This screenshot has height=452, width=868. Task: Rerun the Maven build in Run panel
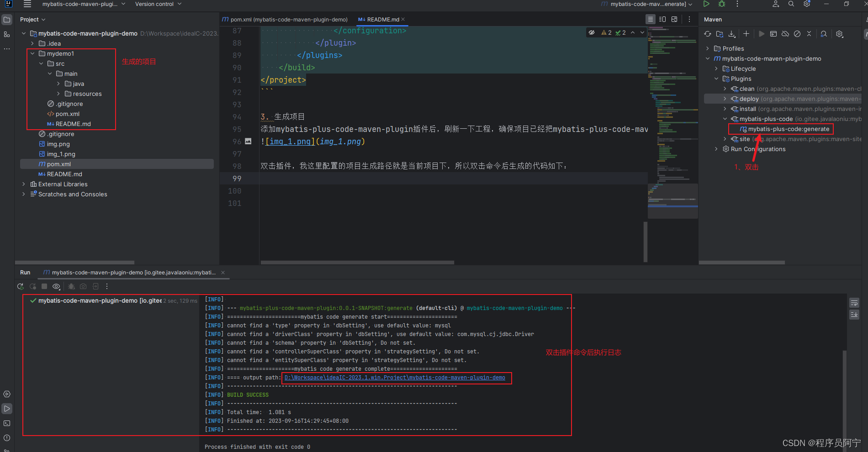21,286
